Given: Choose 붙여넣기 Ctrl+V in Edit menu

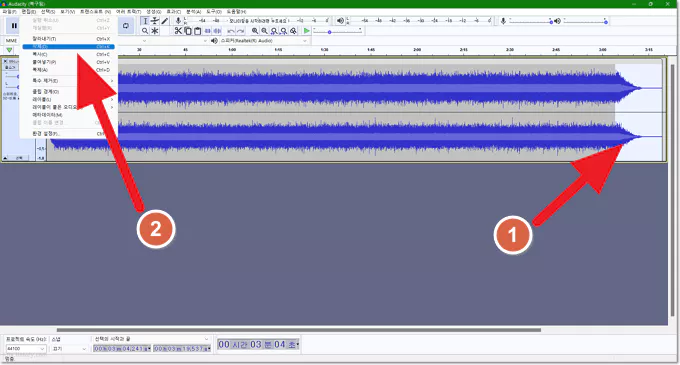Looking at the screenshot, I should coord(69,62).
